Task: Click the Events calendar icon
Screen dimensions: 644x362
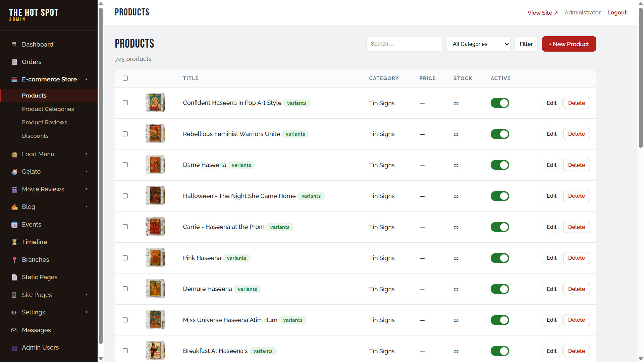Action: pyautogui.click(x=14, y=225)
